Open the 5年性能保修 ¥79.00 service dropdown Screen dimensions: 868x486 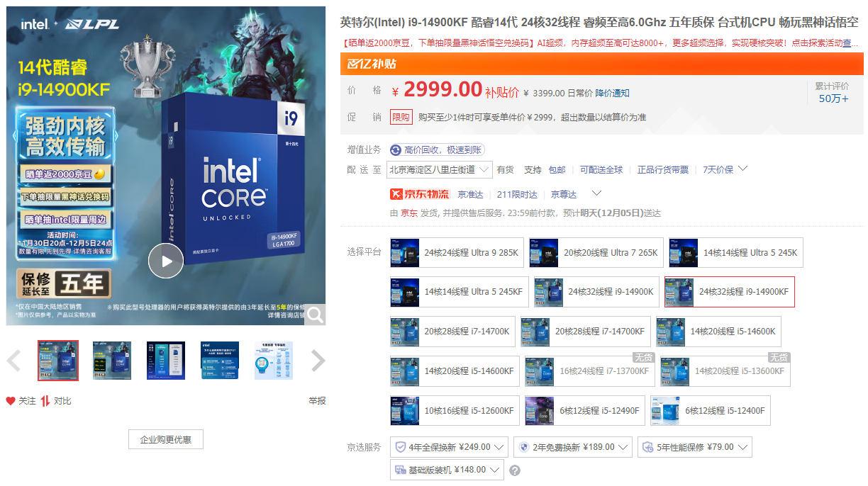[695, 448]
